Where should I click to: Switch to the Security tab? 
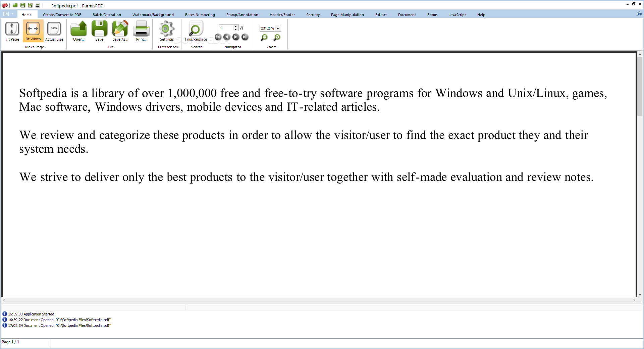[x=313, y=15]
